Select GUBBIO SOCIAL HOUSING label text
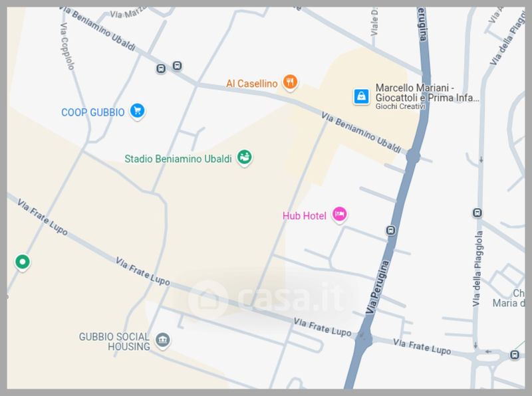The image size is (532, 396). (114, 342)
